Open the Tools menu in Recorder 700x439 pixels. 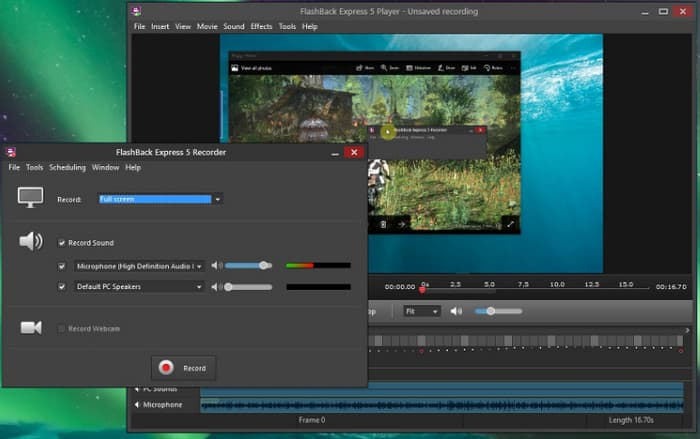tap(34, 168)
